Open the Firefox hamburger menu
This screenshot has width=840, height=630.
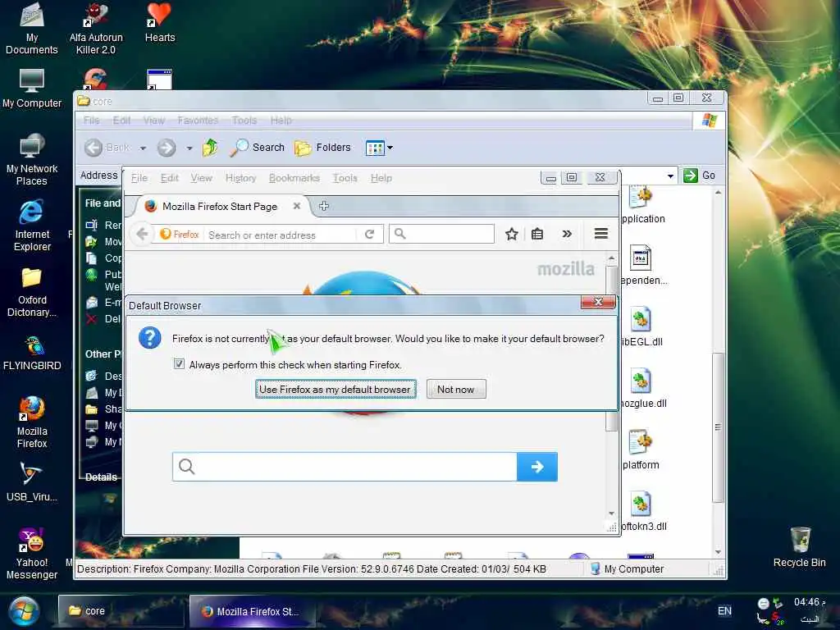(x=601, y=234)
